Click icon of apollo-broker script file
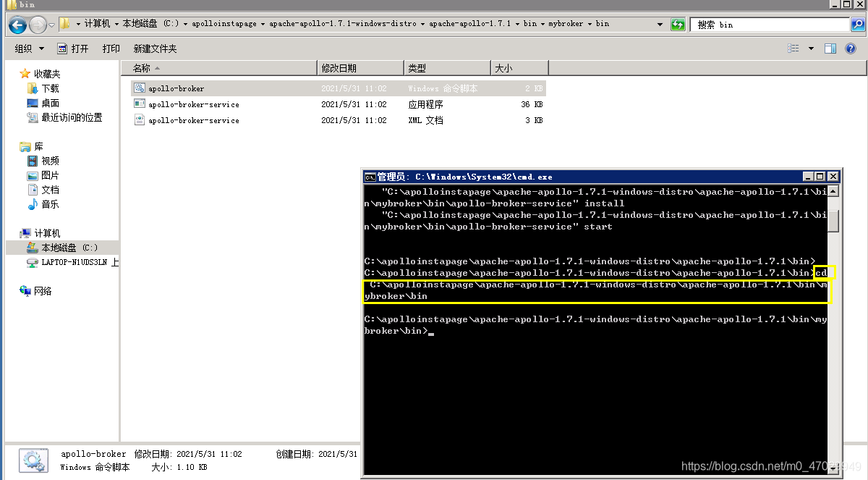 pyautogui.click(x=140, y=88)
